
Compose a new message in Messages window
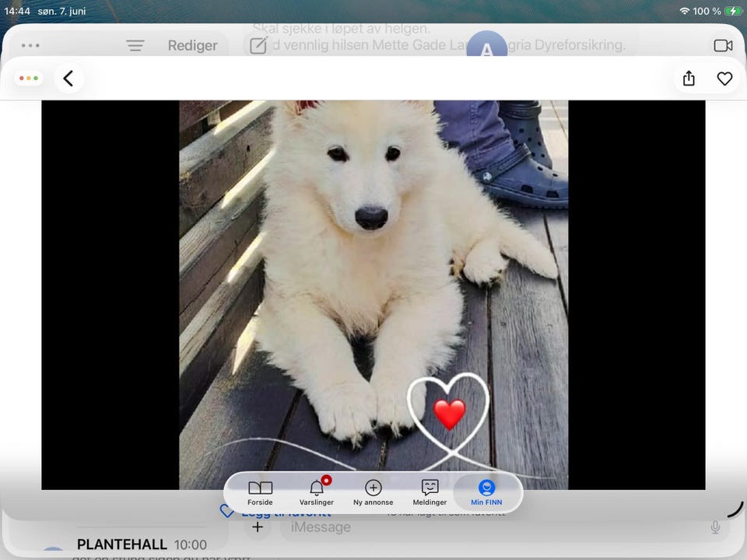coord(258,46)
